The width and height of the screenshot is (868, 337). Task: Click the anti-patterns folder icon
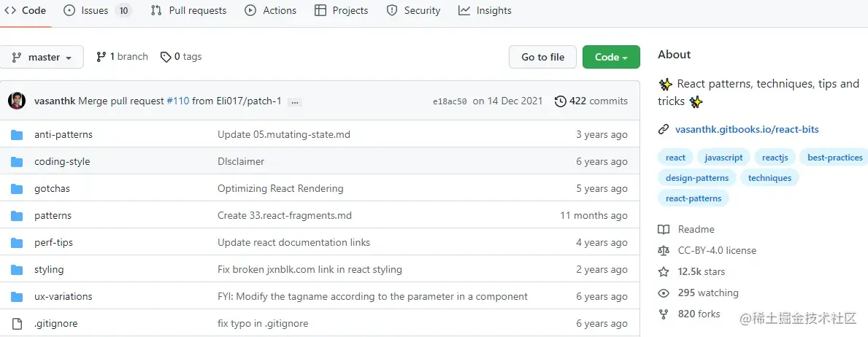pyautogui.click(x=17, y=135)
